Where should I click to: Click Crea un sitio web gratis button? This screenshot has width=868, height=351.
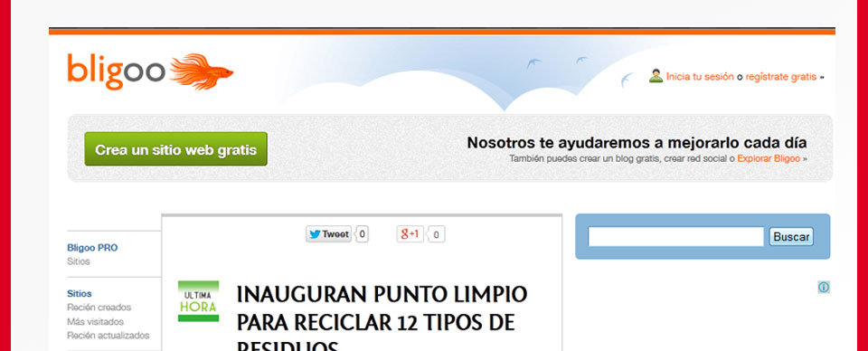pos(176,149)
